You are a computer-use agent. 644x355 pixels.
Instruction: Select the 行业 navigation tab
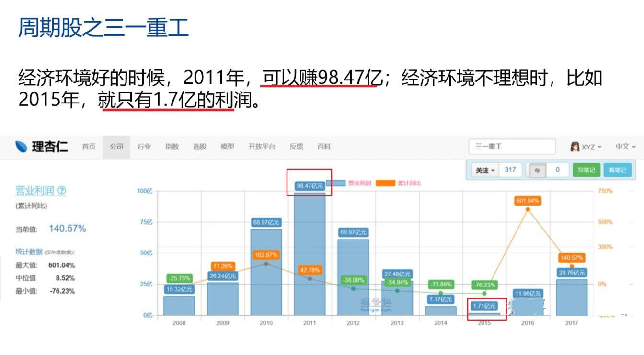point(144,147)
